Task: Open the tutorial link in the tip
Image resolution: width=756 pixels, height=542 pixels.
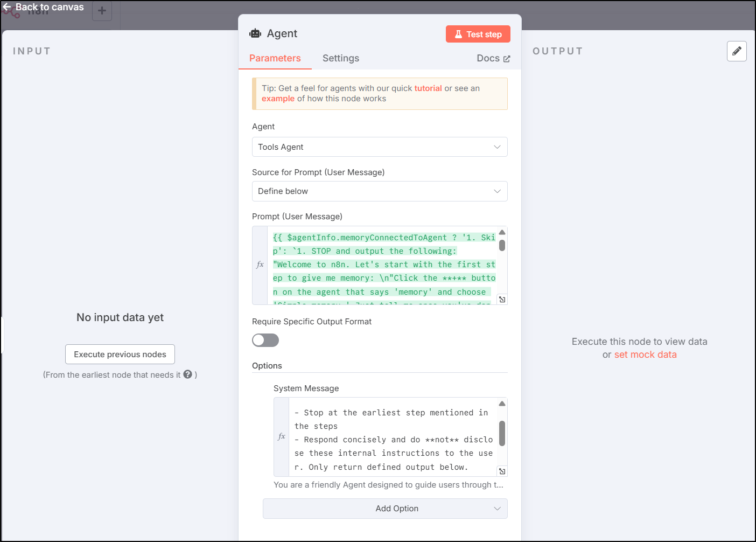Action: pos(428,88)
